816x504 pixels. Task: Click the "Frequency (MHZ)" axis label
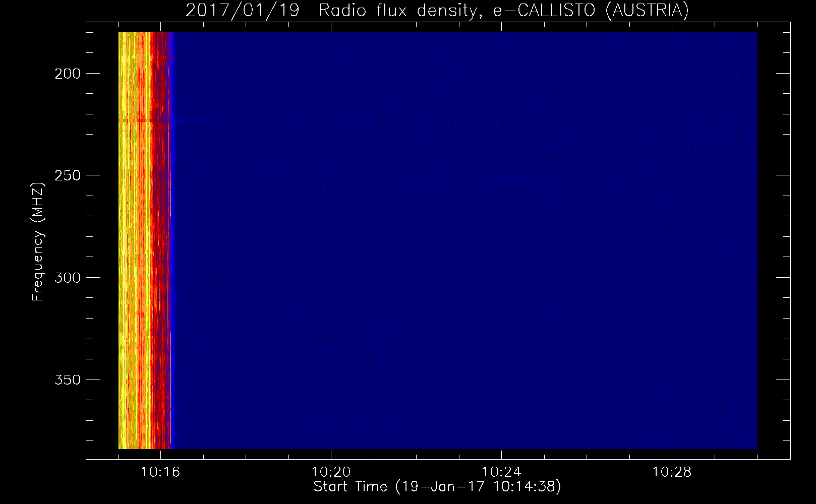tap(38, 241)
